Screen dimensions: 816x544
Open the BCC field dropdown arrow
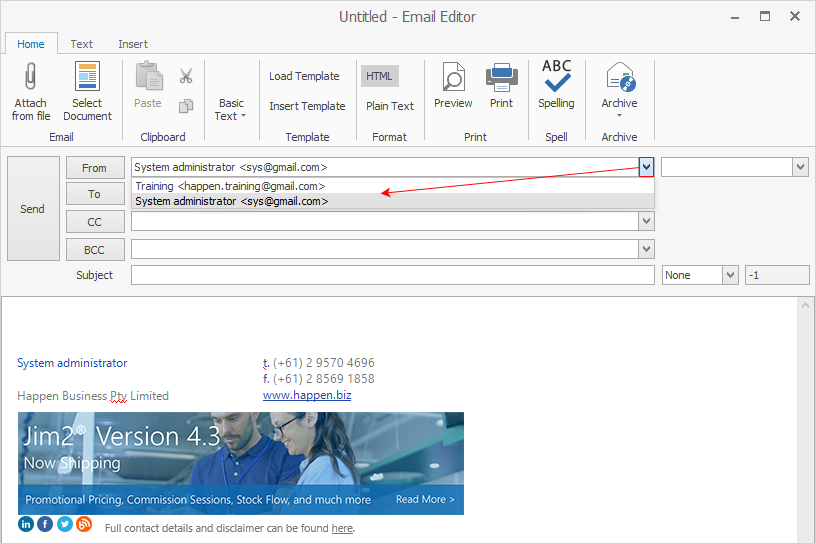click(x=646, y=249)
